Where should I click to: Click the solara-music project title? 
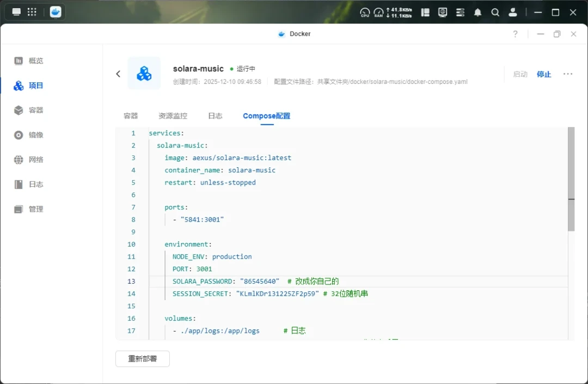198,69
